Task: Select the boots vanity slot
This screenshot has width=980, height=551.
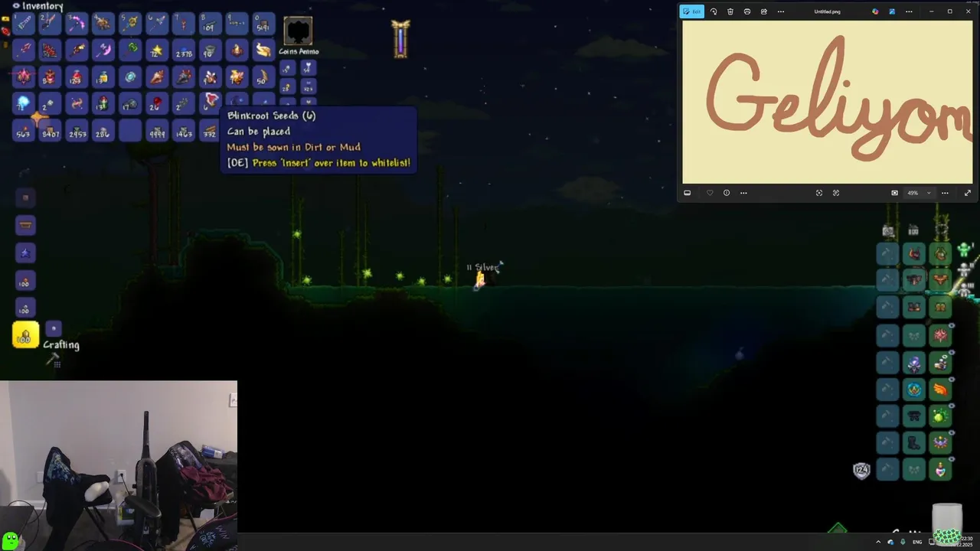Action: coord(914,442)
